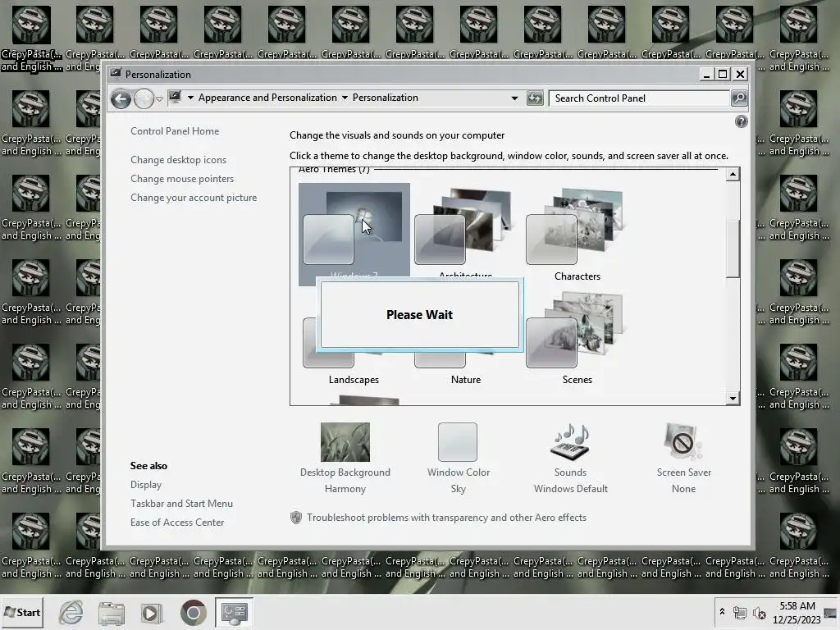The width and height of the screenshot is (840, 630).
Task: Click the Personalization title bar icon
Action: click(x=116, y=74)
